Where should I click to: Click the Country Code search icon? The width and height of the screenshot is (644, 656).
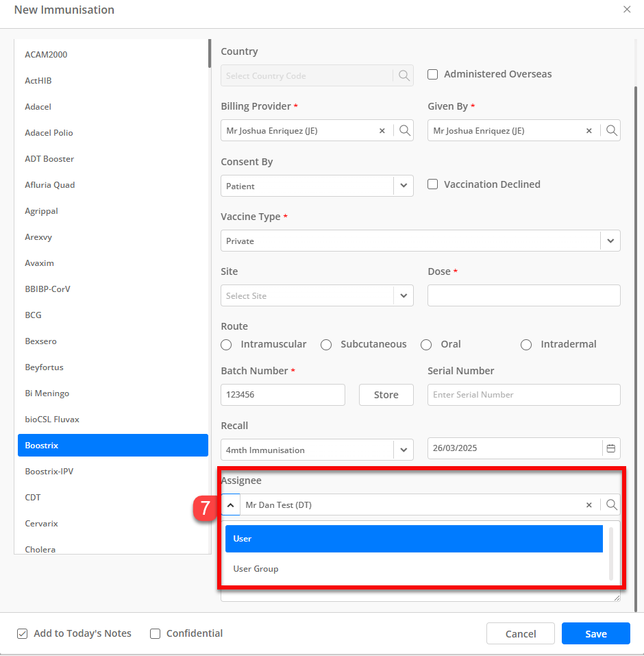(x=404, y=75)
